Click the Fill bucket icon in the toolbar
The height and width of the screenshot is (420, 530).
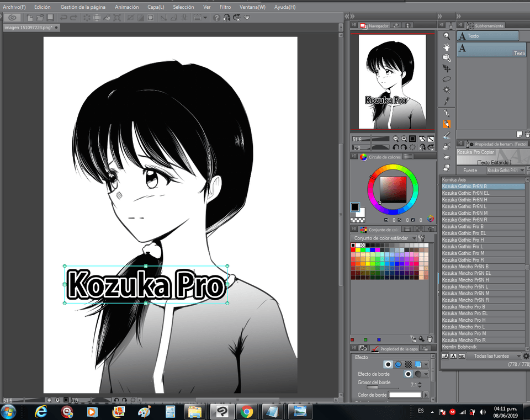point(107,18)
